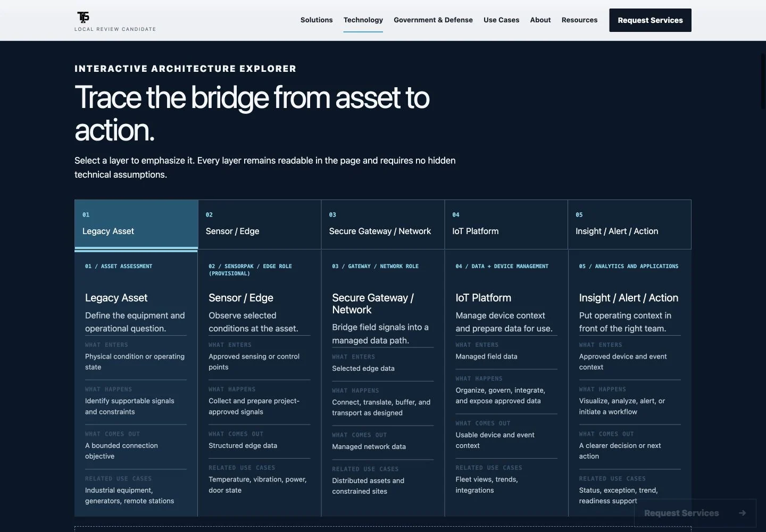The image size is (766, 532).
Task: Go to Use Cases page
Action: (501, 20)
